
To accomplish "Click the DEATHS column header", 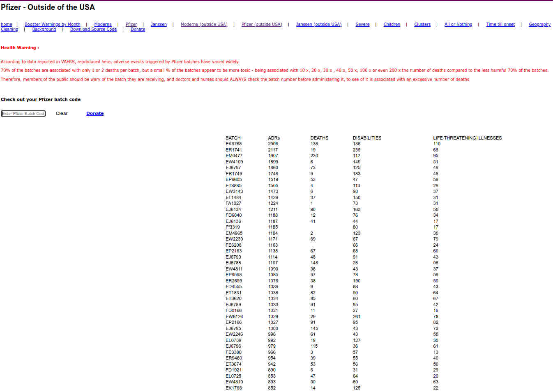I will point(320,138).
